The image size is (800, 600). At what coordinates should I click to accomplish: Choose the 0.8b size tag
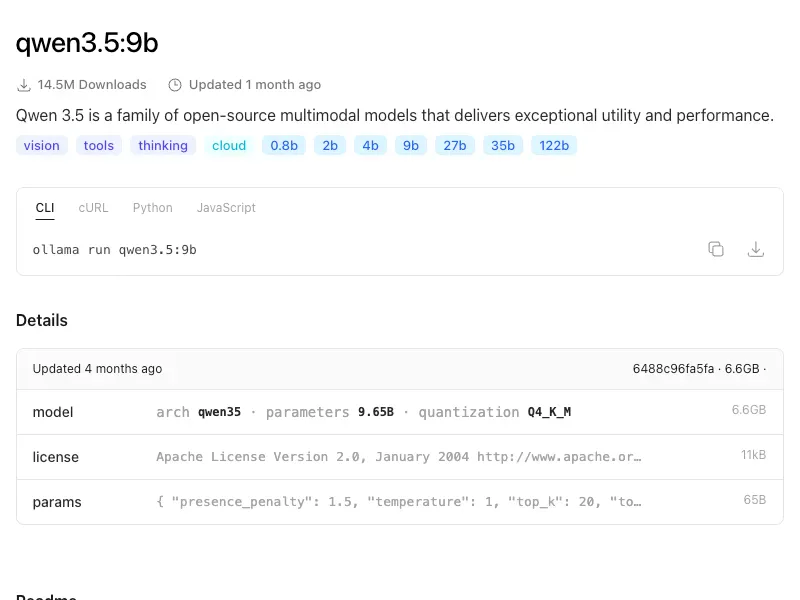pos(284,145)
